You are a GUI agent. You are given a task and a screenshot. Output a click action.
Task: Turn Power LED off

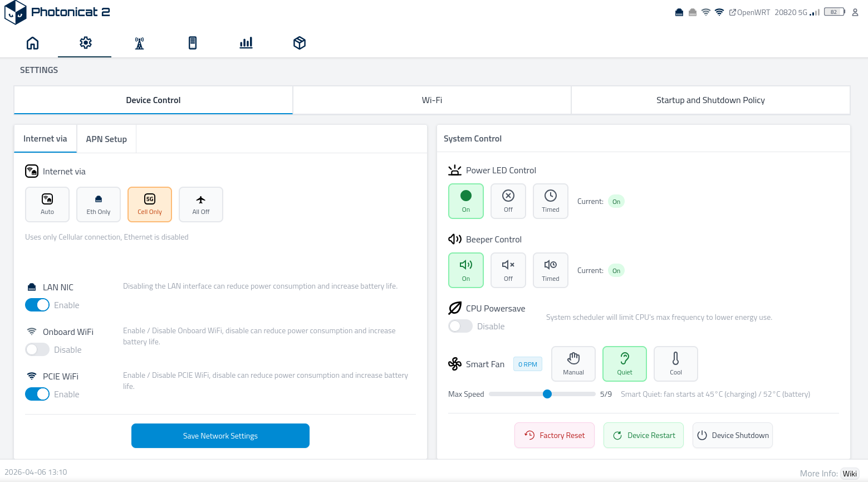tap(508, 201)
